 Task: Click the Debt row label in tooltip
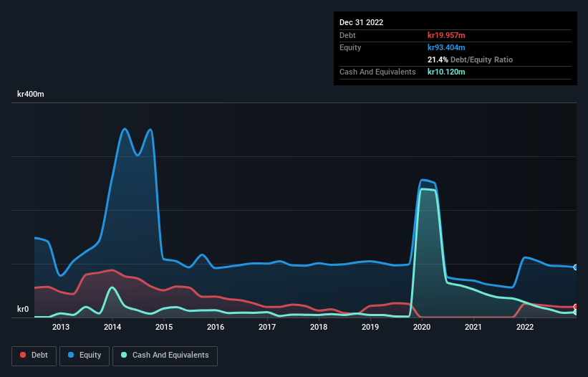[x=347, y=35]
